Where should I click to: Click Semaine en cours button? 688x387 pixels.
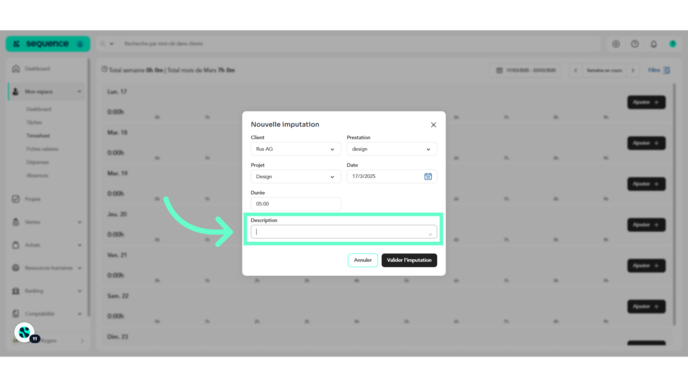pyautogui.click(x=604, y=70)
